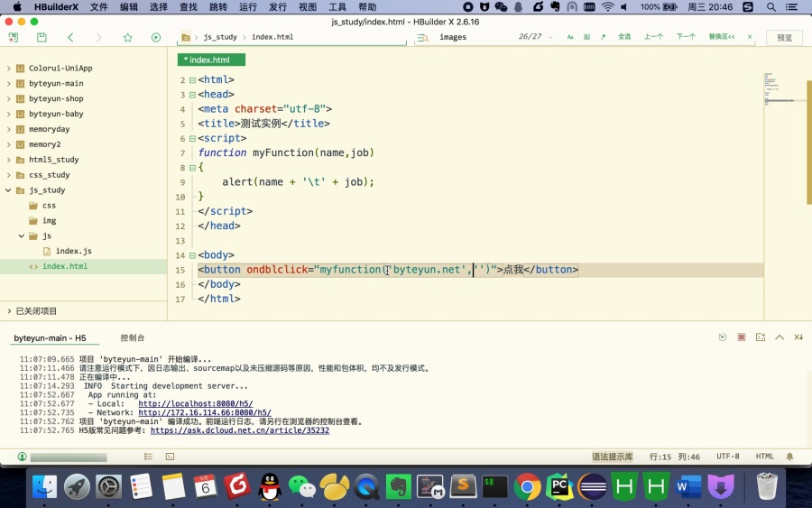Click 语法提示库 in the status bar
The height and width of the screenshot is (508, 812).
pos(612,457)
